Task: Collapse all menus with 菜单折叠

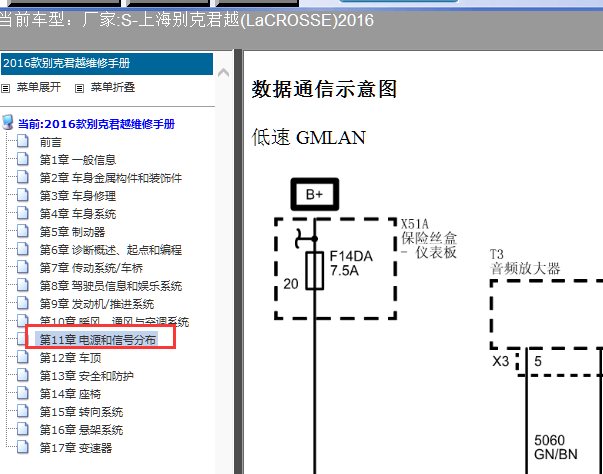Action: click(x=113, y=88)
